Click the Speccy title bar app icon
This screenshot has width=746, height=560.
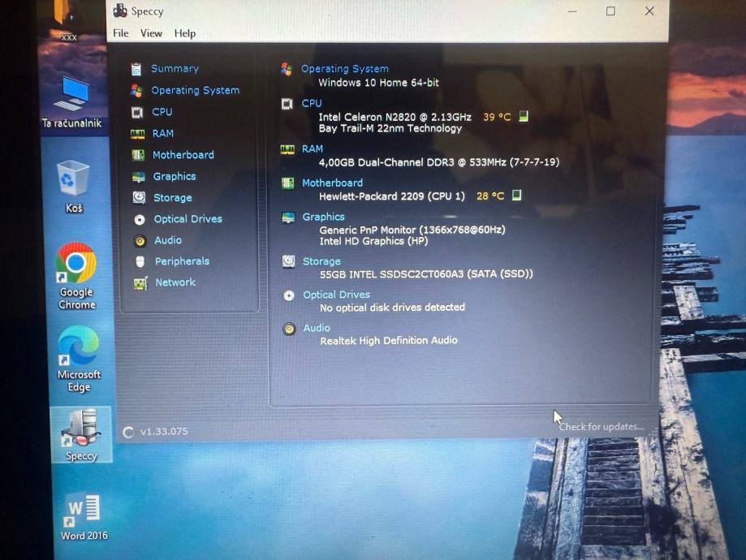click(120, 11)
